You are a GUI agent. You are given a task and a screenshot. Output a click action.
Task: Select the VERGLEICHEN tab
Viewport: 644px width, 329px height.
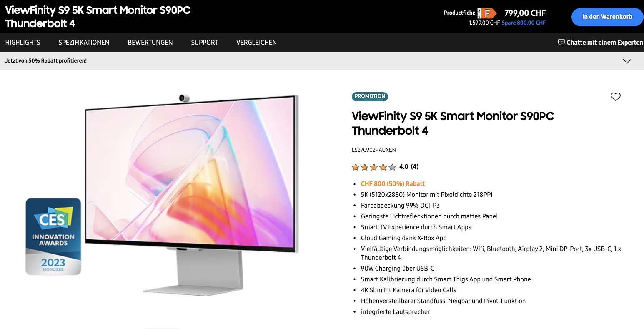[x=256, y=43]
